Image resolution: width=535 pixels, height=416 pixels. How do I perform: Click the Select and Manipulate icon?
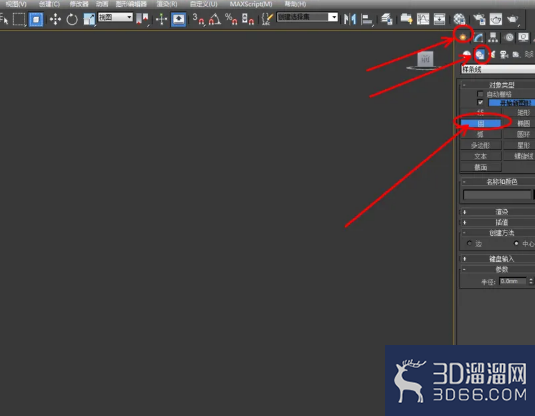pyautogui.click(x=161, y=19)
